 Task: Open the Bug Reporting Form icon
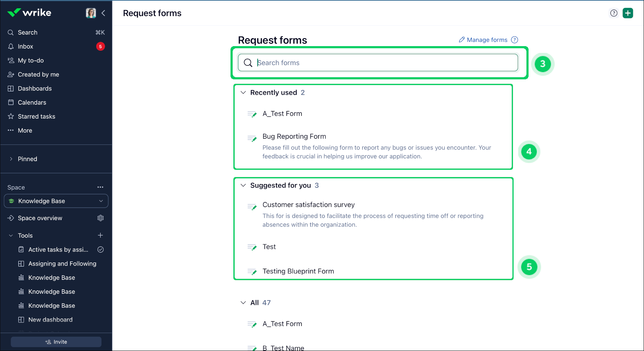(x=252, y=139)
